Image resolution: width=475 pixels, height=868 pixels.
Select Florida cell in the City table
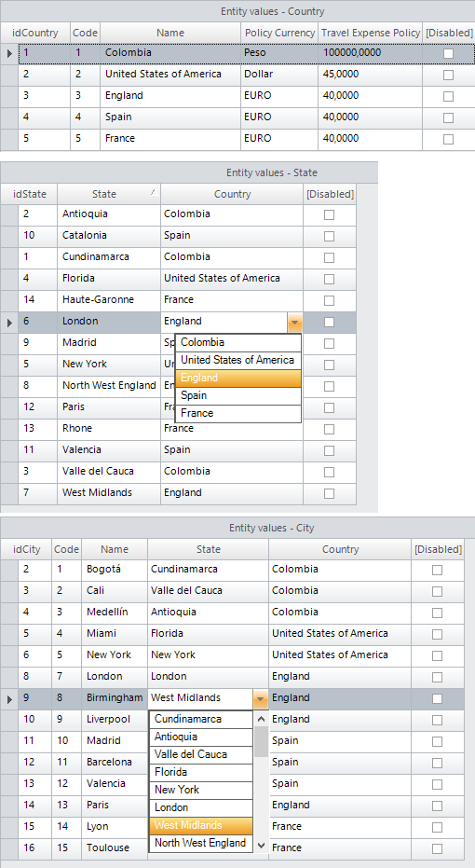tap(208, 634)
